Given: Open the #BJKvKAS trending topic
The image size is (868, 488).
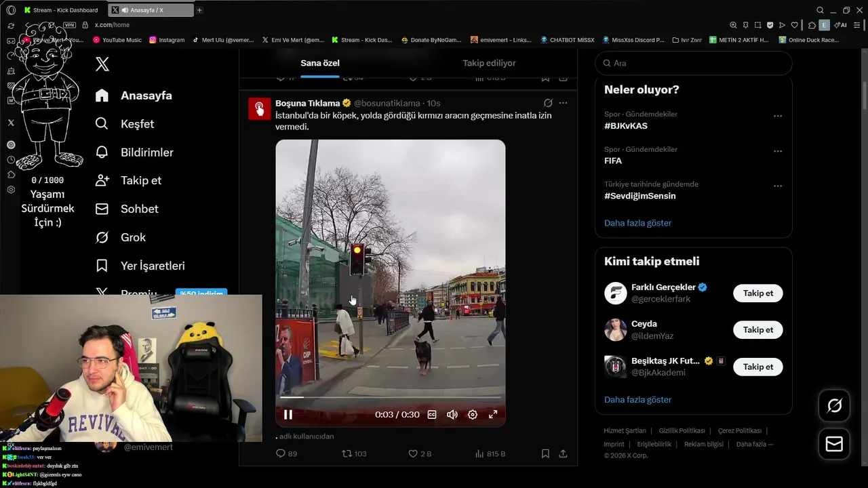Looking at the screenshot, I should tap(626, 126).
